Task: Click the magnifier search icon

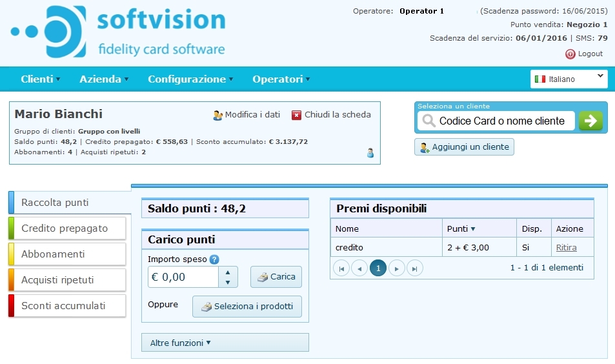Action: coord(428,121)
